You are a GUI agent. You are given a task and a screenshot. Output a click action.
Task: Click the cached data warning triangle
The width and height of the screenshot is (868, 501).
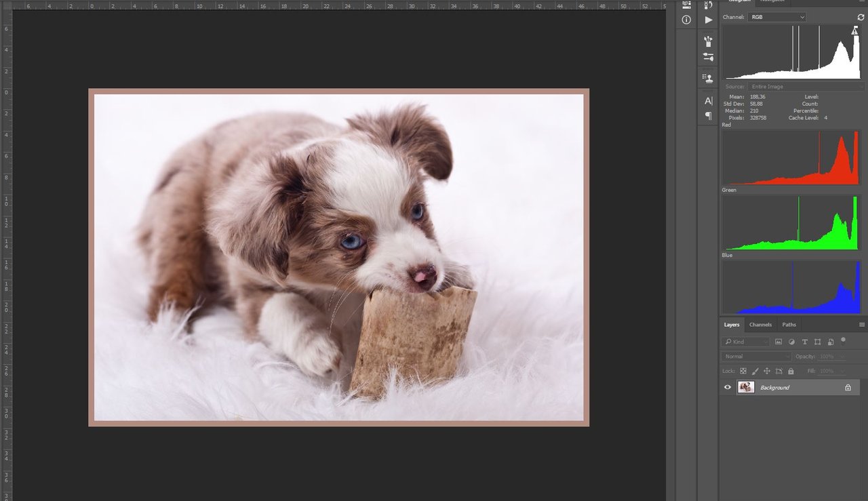[854, 31]
